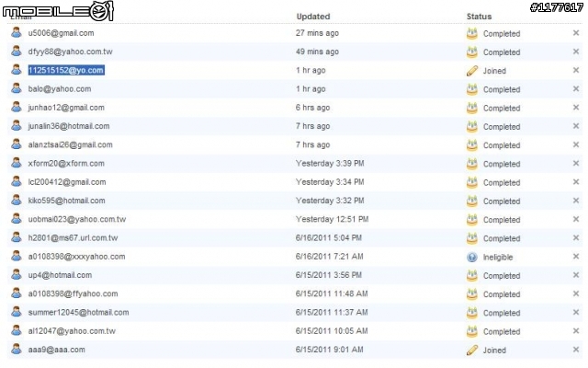The image size is (588, 368).
Task: Remove the dfyy88@yahoo.com.tw row with X
Action: 576,52
